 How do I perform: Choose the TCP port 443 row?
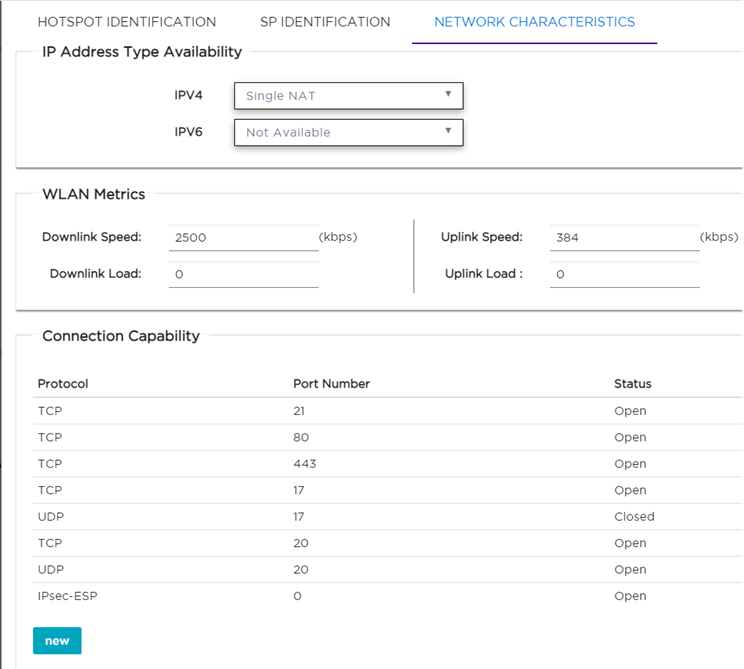387,464
